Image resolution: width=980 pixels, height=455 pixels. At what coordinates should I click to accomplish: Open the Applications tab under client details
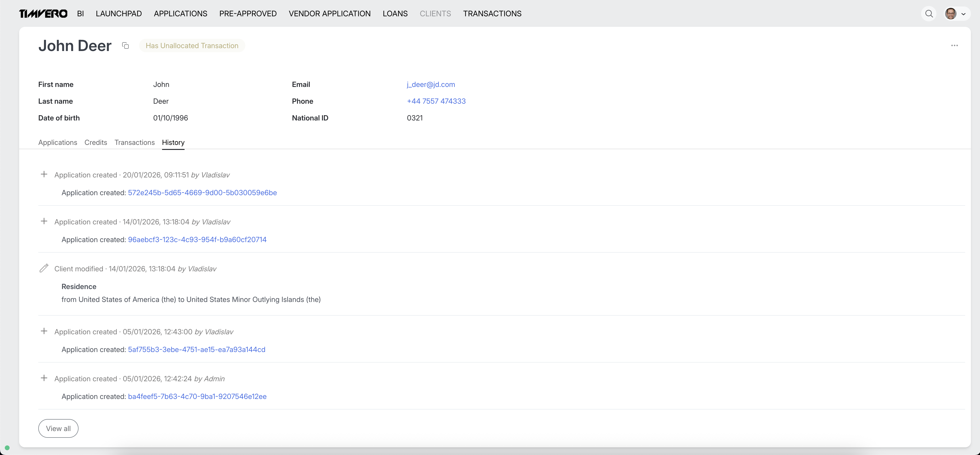point(57,142)
